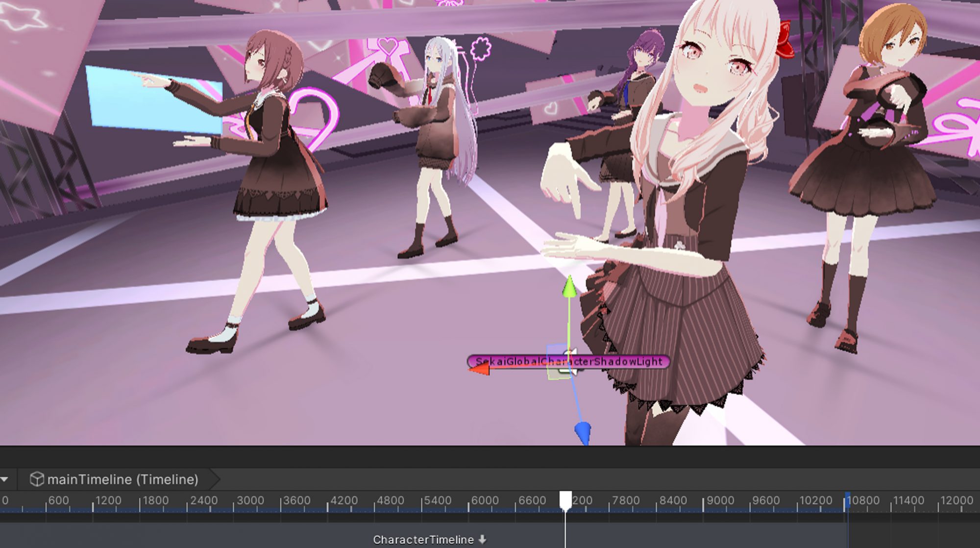
Task: Click the timeline ruler at 4800
Action: pos(391,500)
